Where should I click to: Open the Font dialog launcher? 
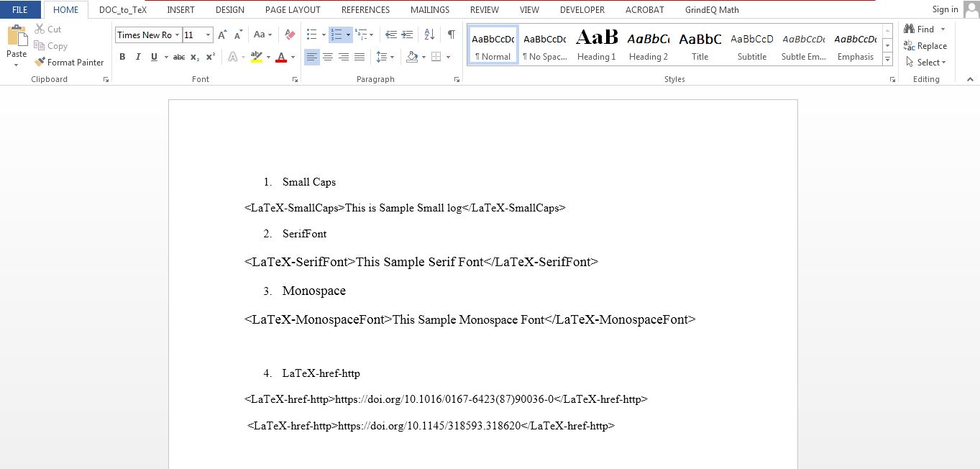pyautogui.click(x=295, y=80)
